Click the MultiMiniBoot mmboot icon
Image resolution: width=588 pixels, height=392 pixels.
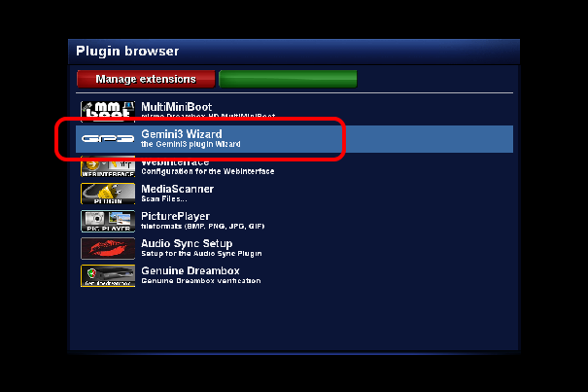pos(108,112)
